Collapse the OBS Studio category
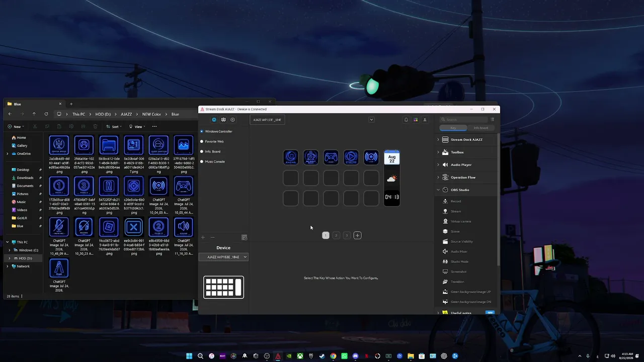Viewport: 644px width, 362px height. pyautogui.click(x=438, y=190)
